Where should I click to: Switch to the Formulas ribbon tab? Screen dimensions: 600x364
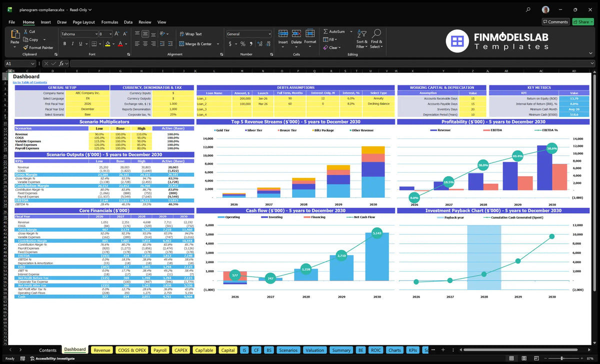[109, 22]
